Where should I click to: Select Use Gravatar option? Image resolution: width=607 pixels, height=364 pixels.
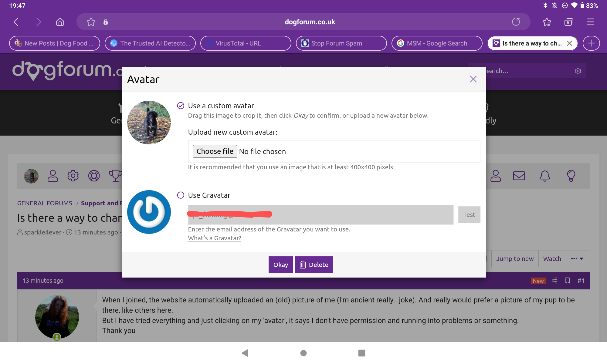pos(181,195)
